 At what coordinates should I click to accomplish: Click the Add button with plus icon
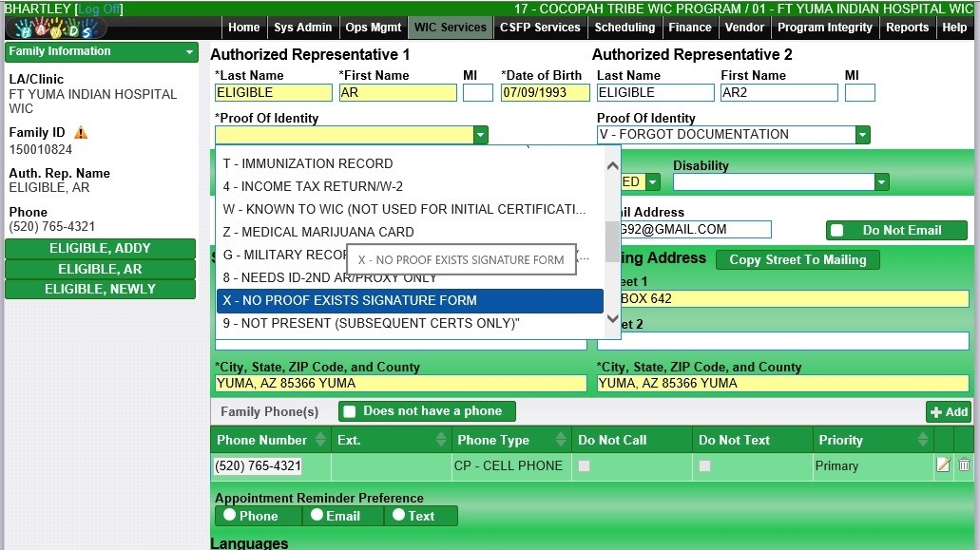click(948, 411)
